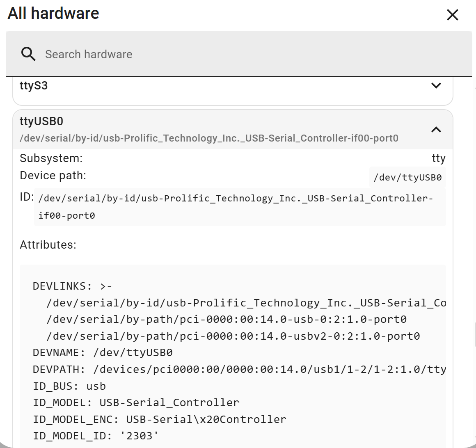Click the ttyS3 row label
This screenshot has height=448, width=476.
[33, 85]
